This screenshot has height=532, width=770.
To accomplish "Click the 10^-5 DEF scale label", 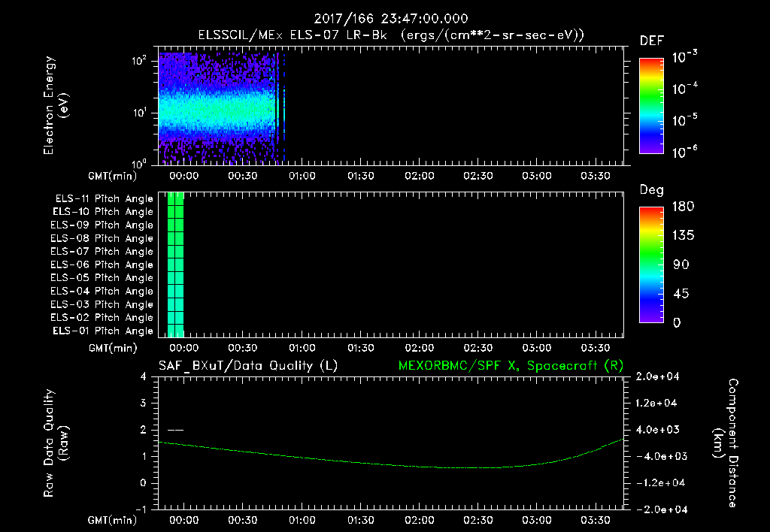I will 684,119.
